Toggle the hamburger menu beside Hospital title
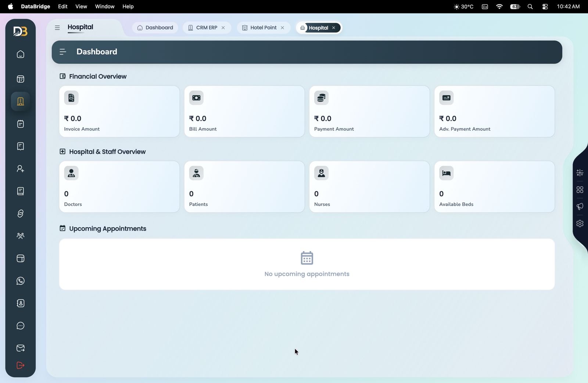Screen dimensions: 588x383 57,28
